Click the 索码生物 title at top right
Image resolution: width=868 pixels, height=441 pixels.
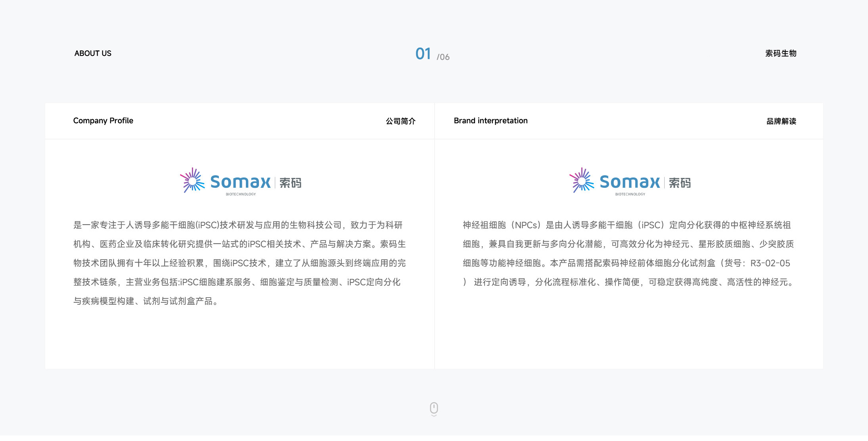click(781, 53)
